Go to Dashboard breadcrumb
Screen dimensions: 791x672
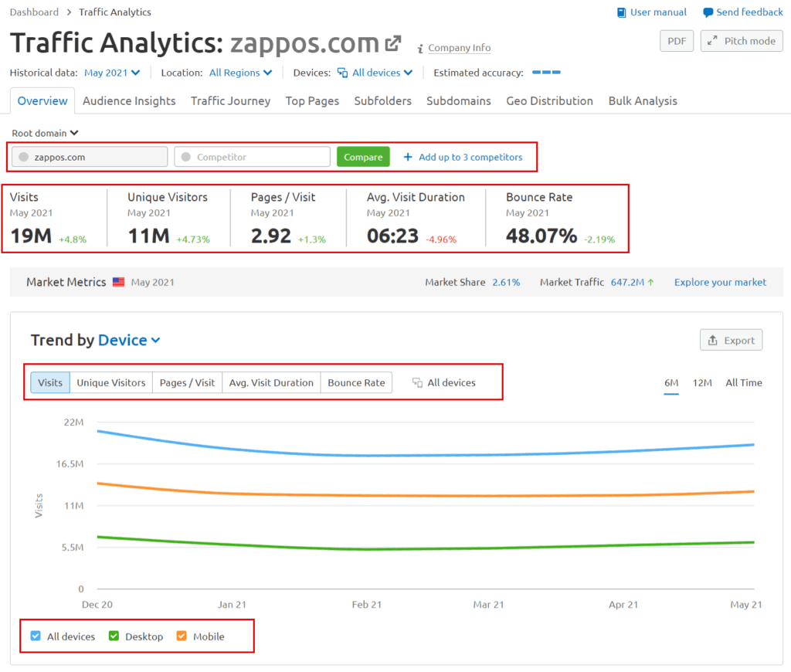(34, 12)
